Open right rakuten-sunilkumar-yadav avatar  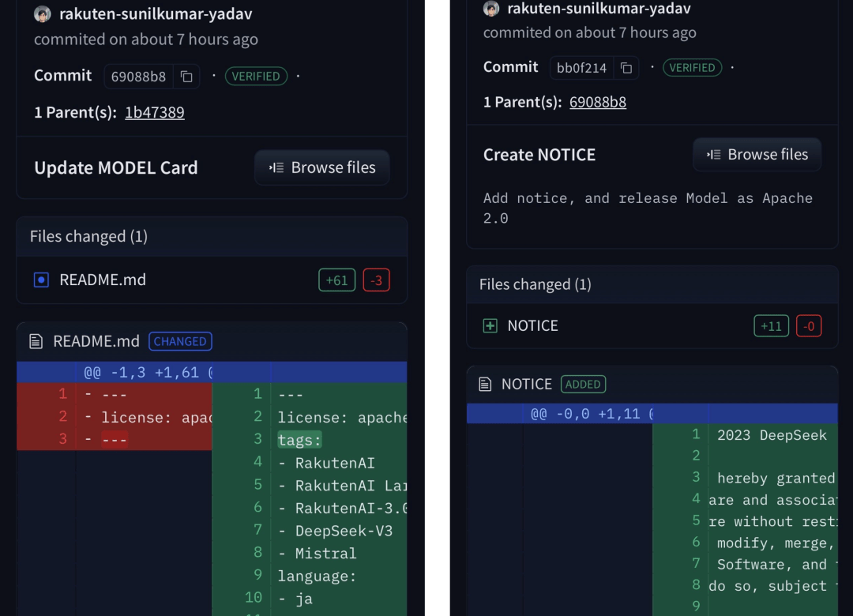(491, 9)
